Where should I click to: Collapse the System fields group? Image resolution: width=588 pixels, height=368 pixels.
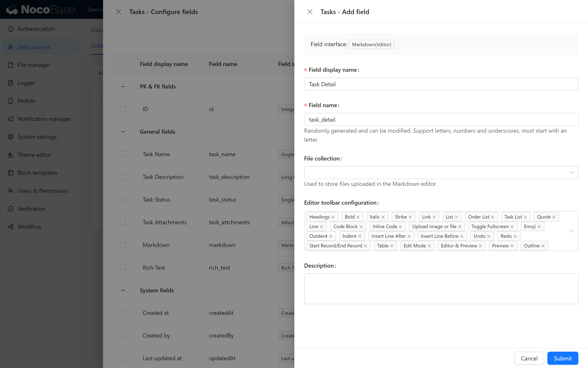pyautogui.click(x=123, y=290)
